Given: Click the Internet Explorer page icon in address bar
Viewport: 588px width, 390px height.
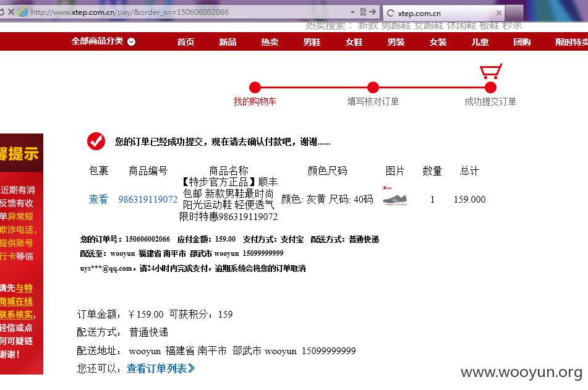Looking at the screenshot, I should 23,12.
